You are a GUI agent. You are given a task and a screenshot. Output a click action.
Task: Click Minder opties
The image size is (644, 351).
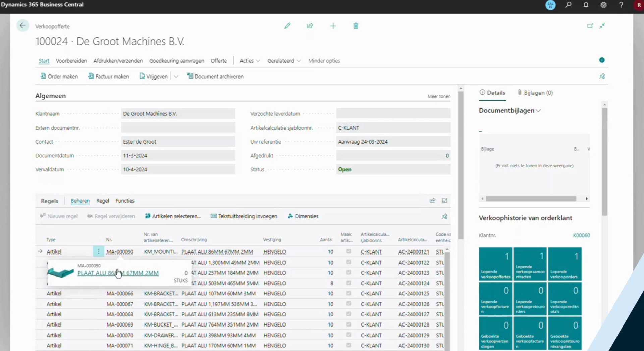(324, 61)
